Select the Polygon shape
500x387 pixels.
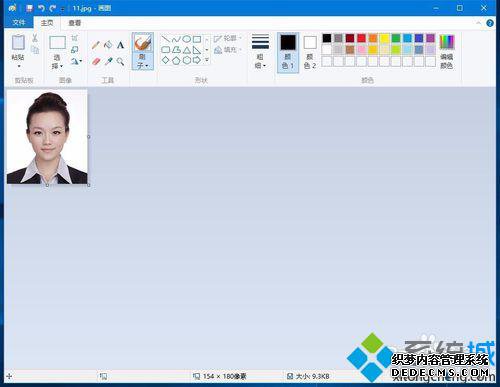click(x=176, y=50)
